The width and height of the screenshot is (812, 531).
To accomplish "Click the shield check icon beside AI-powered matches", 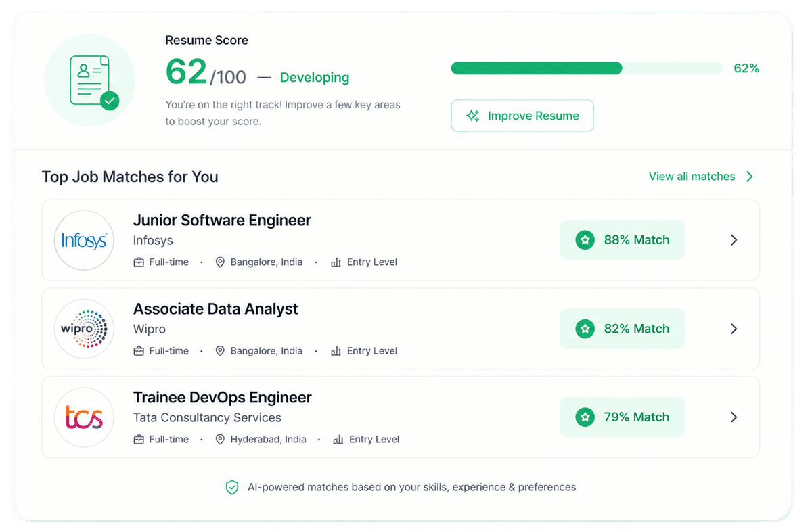I will (232, 487).
